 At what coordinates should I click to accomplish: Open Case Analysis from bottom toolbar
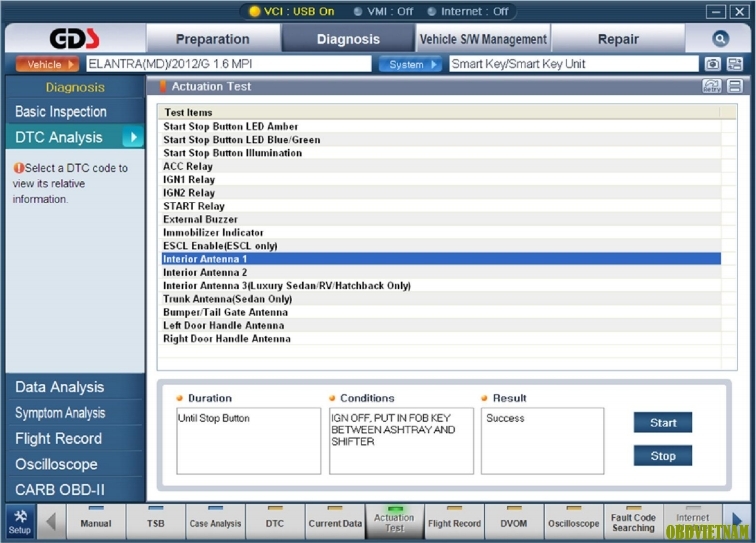coord(215,522)
